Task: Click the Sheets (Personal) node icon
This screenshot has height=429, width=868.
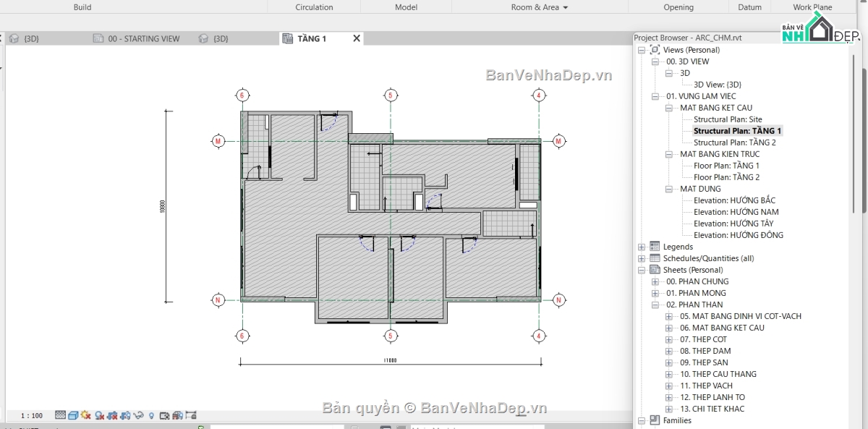Action: pos(655,270)
